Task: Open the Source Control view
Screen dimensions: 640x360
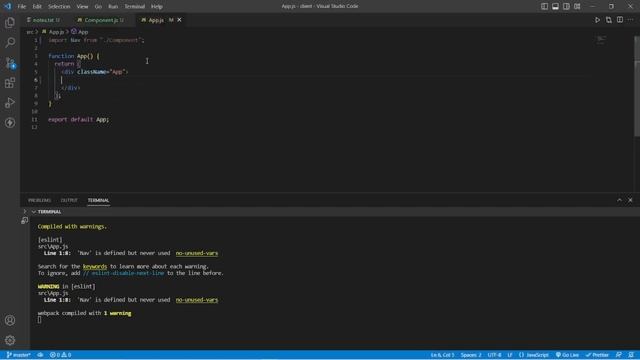Action: (10, 62)
